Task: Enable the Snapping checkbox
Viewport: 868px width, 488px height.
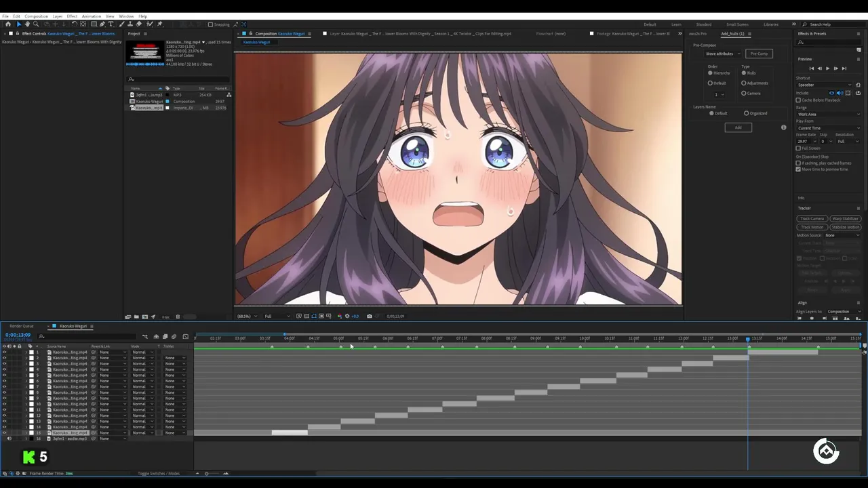Action: pyautogui.click(x=210, y=24)
